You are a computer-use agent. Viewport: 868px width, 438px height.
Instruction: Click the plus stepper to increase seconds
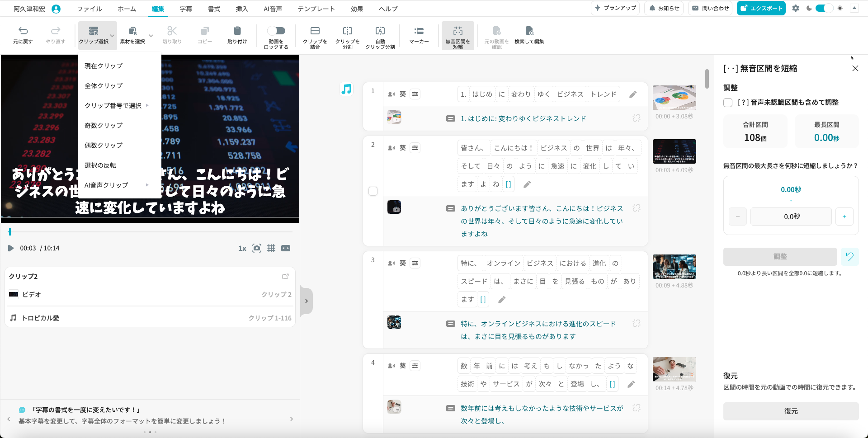tap(844, 217)
